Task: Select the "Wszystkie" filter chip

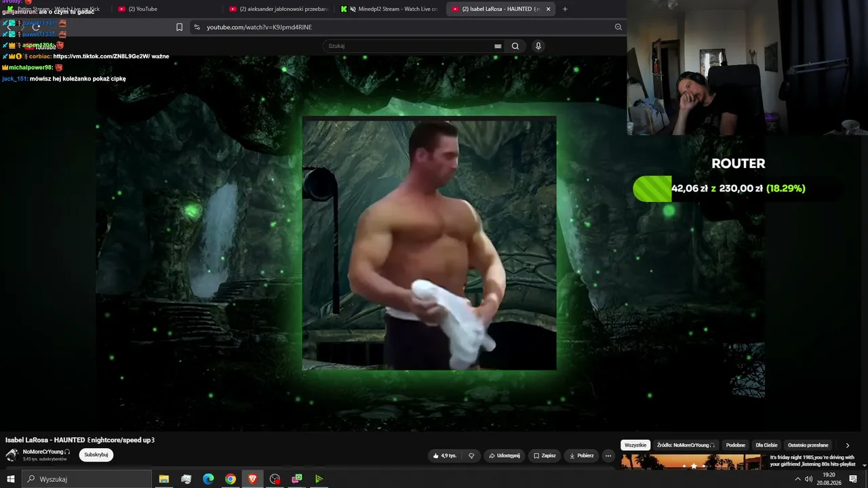Action: tap(635, 445)
